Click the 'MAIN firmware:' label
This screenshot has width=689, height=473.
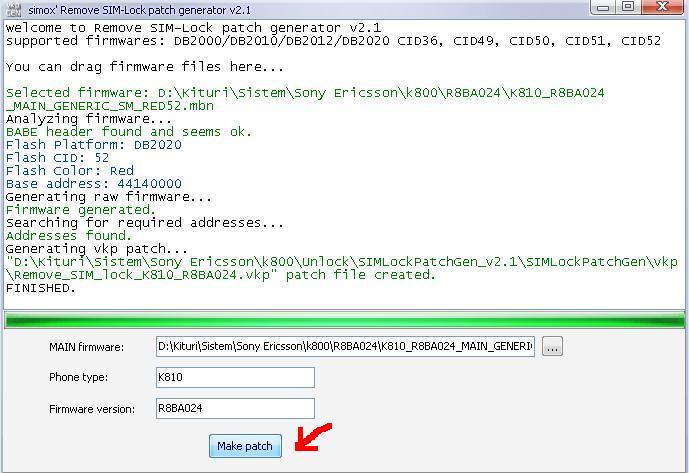coord(87,347)
